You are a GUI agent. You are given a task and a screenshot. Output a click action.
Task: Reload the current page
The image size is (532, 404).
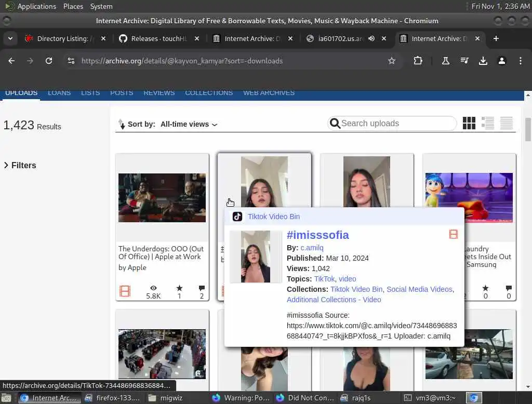[x=49, y=61]
